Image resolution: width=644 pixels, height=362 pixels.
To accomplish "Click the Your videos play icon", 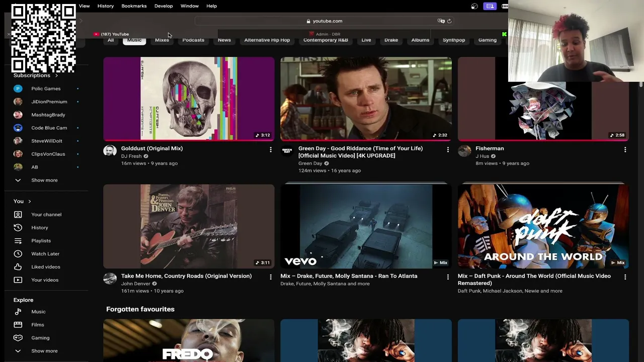I will point(18,280).
